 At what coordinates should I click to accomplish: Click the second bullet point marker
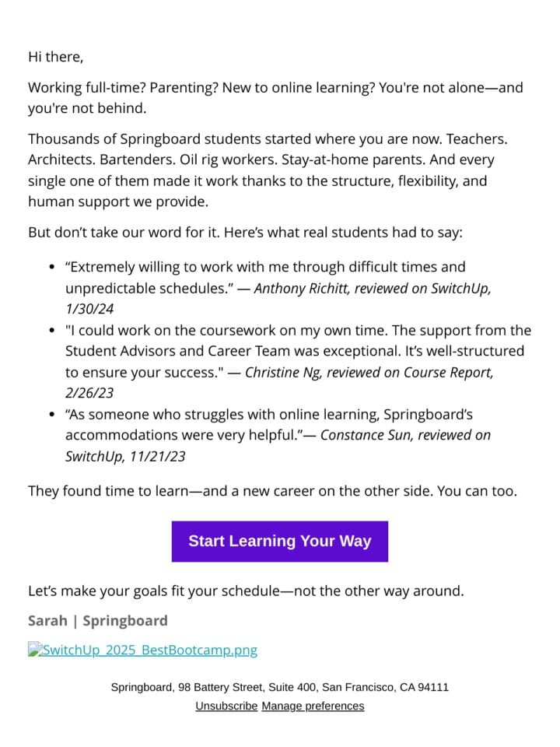pos(52,330)
